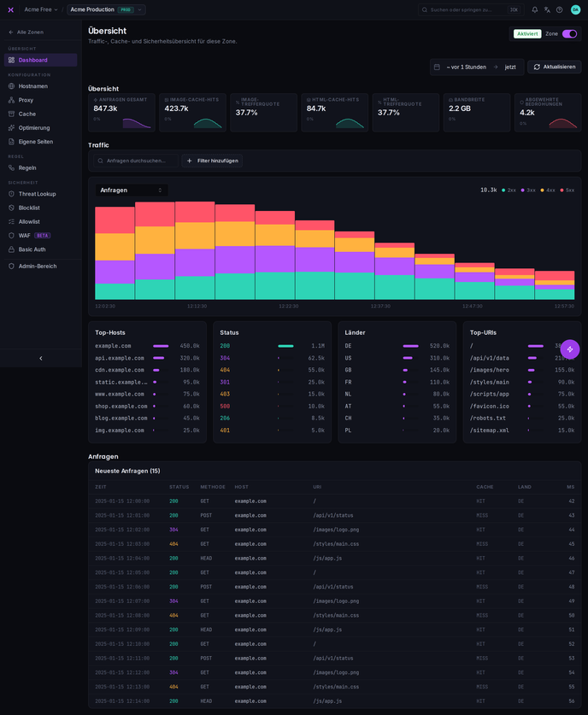Open Cache settings page
Image resolution: width=588 pixels, height=715 pixels.
point(41,114)
